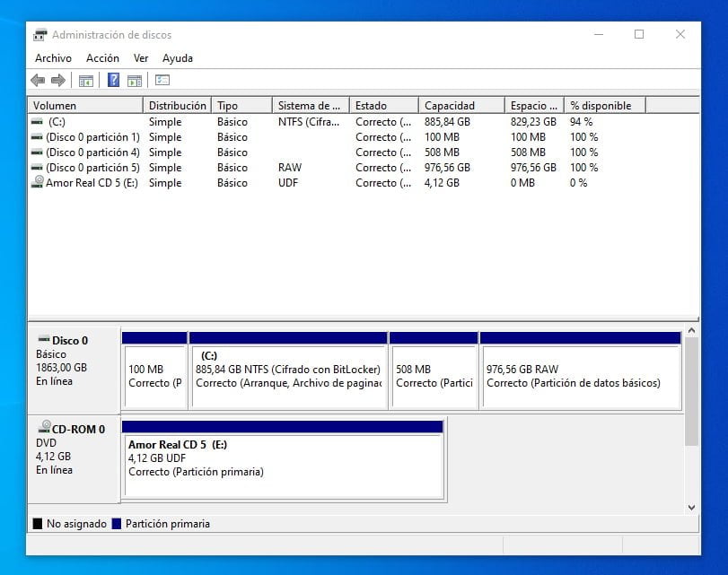Click the black No asignado legend swatch
728x575 pixels.
tap(38, 524)
